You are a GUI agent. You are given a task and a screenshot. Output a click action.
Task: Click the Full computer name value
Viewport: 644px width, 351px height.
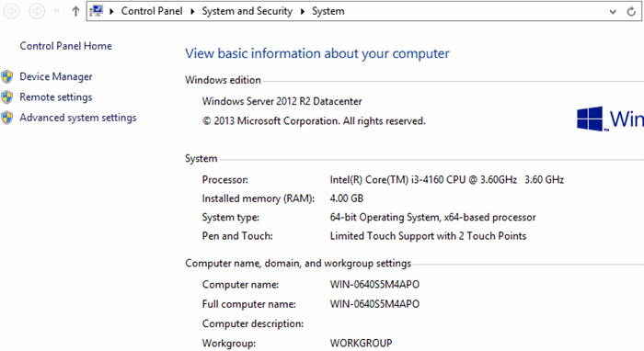374,304
